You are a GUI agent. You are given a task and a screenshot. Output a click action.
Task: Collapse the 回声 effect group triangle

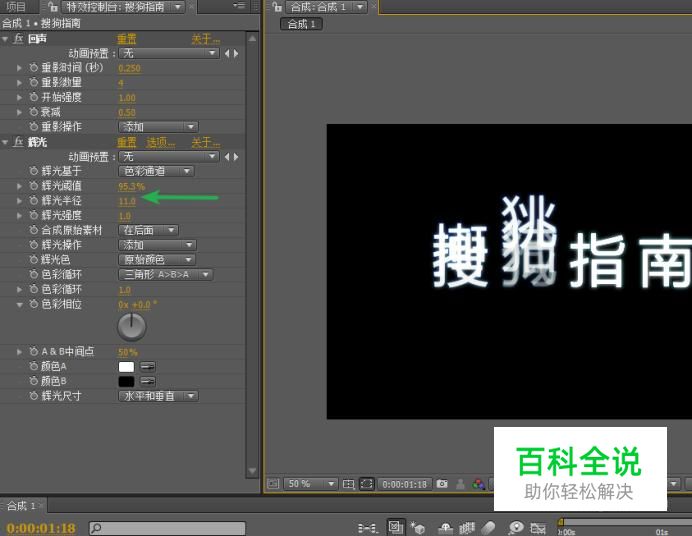point(5,39)
